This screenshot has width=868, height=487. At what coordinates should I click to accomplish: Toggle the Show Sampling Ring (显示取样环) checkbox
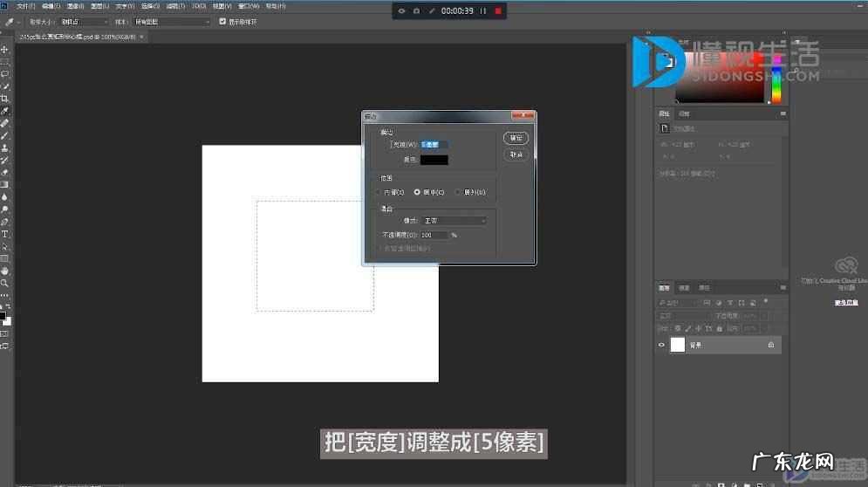pyautogui.click(x=222, y=21)
